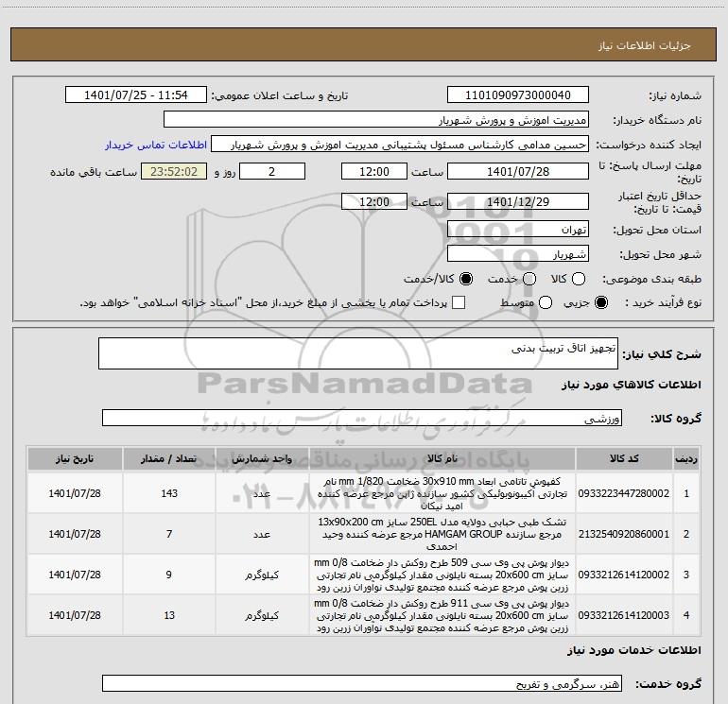
Task: Click the response deadline hour field 12:00
Action: (x=374, y=171)
